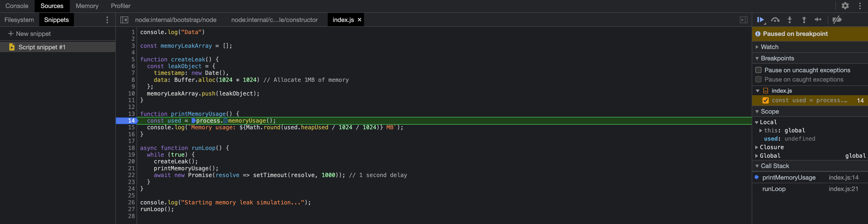Deactivate breakpoints icon
This screenshot has height=224, width=868.
pyautogui.click(x=837, y=20)
